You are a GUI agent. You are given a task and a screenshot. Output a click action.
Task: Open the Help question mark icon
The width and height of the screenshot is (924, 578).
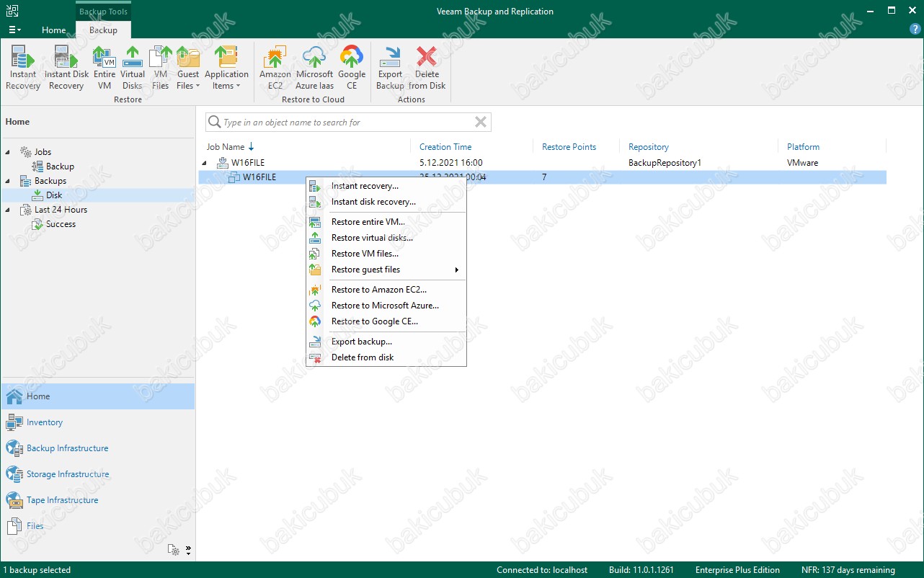tap(915, 30)
